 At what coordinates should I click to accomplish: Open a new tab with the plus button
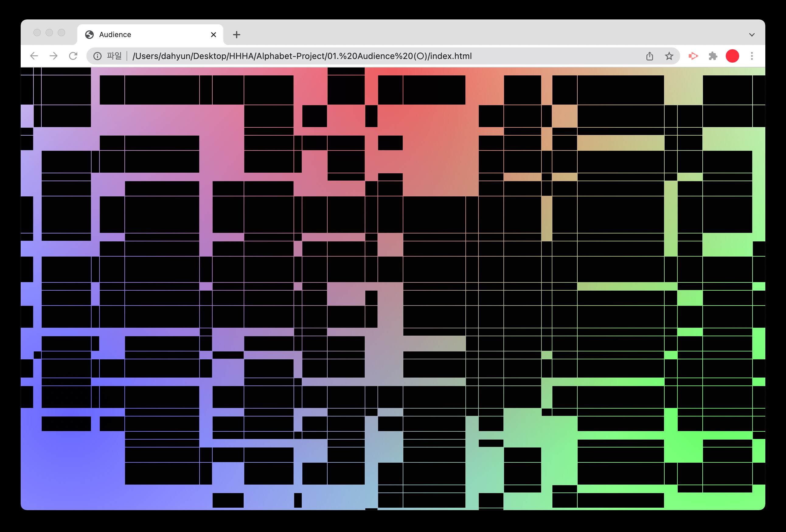pos(237,35)
